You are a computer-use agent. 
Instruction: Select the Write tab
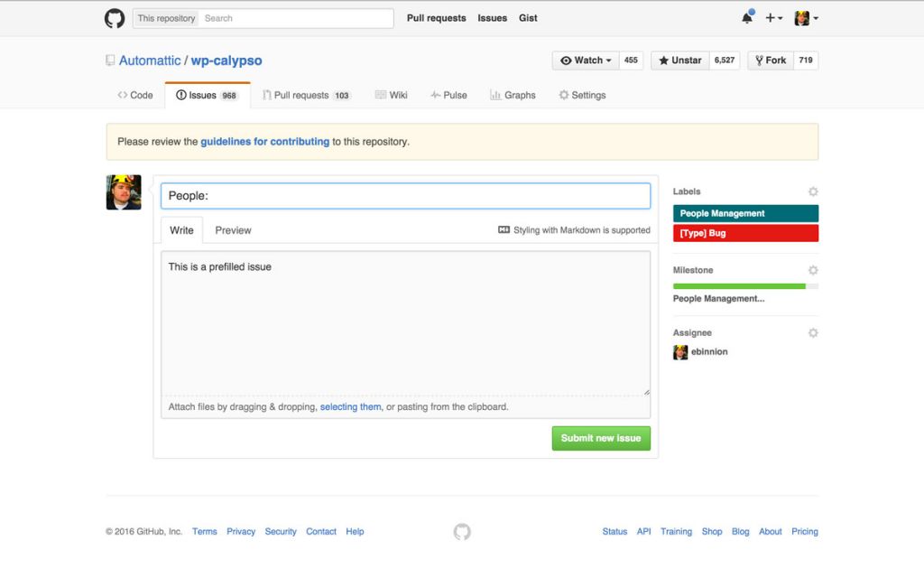coord(181,230)
